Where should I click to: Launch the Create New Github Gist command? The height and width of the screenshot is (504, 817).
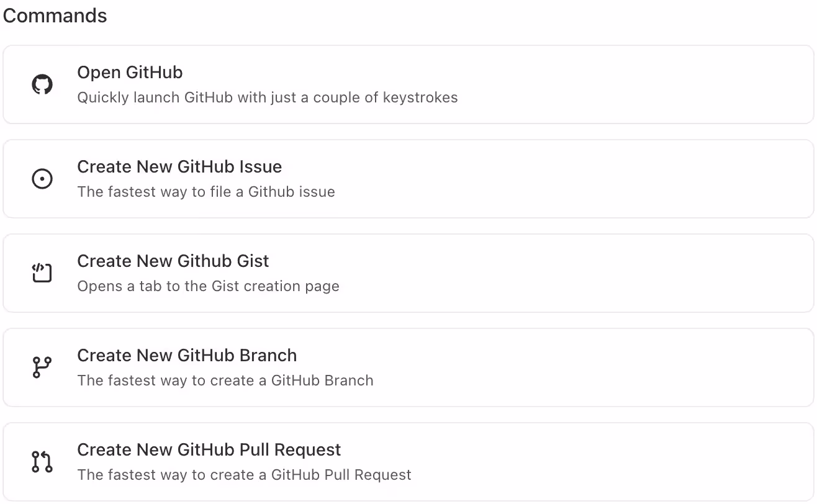(x=408, y=273)
